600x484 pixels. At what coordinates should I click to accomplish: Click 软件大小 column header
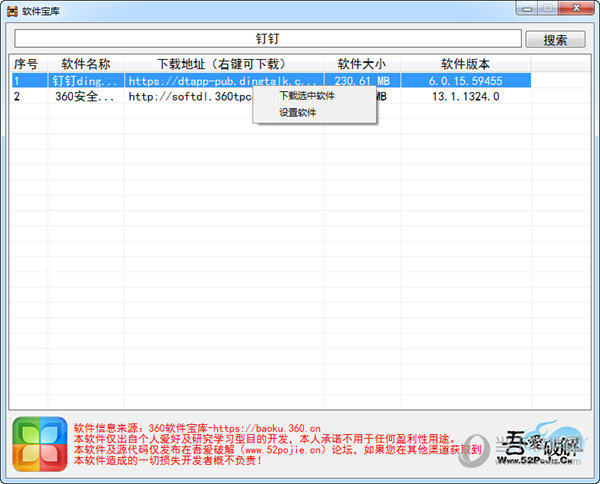point(362,64)
